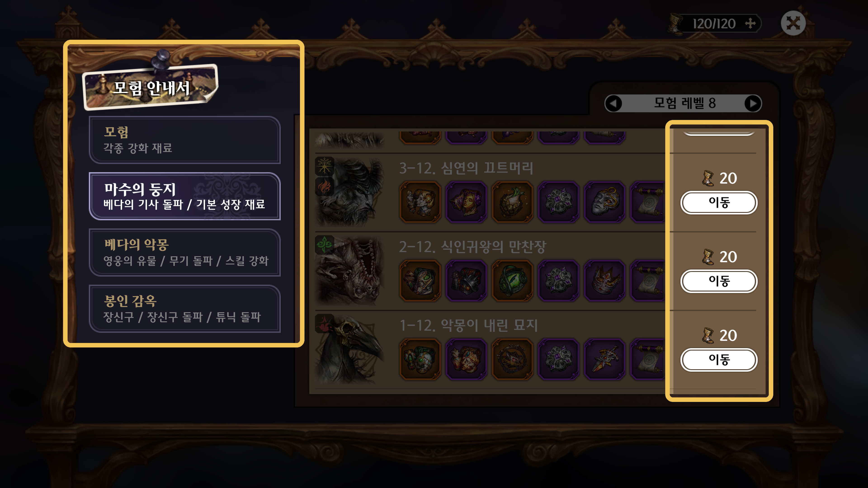Click 이동 for stage 2-12 식인귀왕의 만찬장
868x488 pixels.
click(719, 281)
